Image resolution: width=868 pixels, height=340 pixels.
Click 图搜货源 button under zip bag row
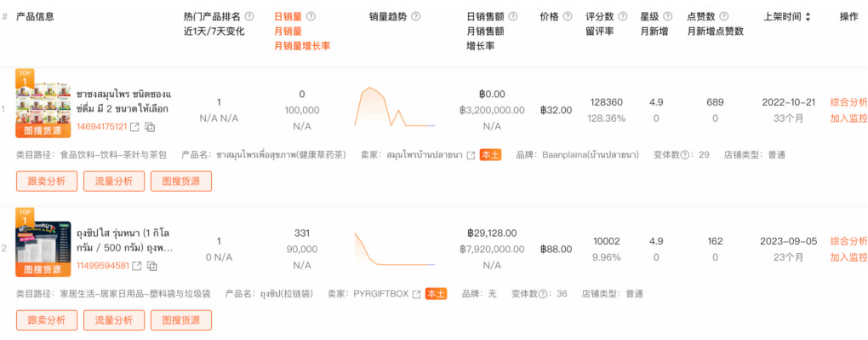[x=181, y=320]
